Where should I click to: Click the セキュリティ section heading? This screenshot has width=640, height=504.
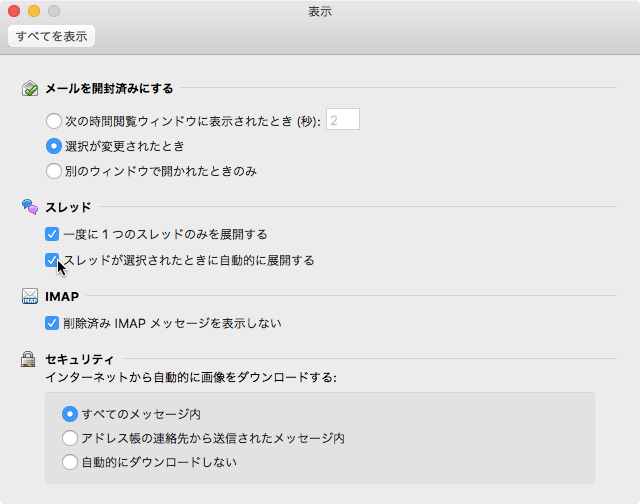click(x=80, y=359)
